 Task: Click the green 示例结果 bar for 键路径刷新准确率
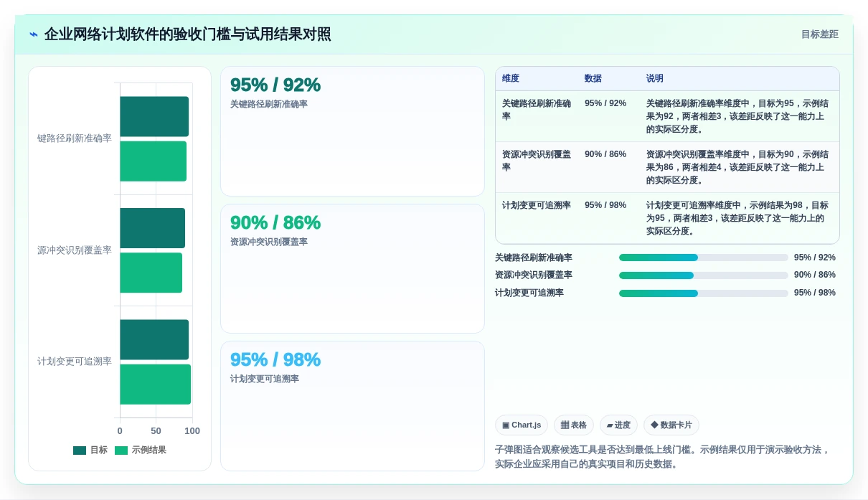153,161
